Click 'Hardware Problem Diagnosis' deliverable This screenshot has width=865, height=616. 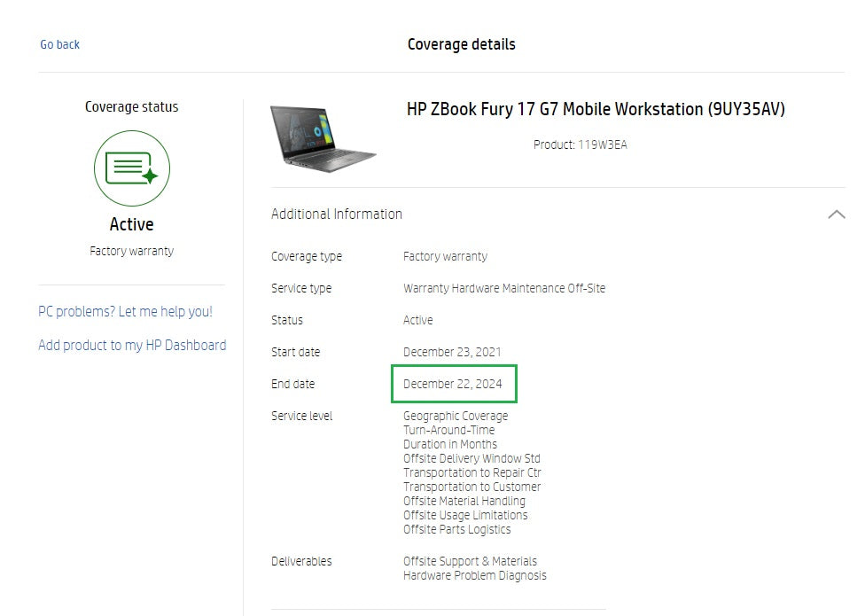[x=474, y=575]
